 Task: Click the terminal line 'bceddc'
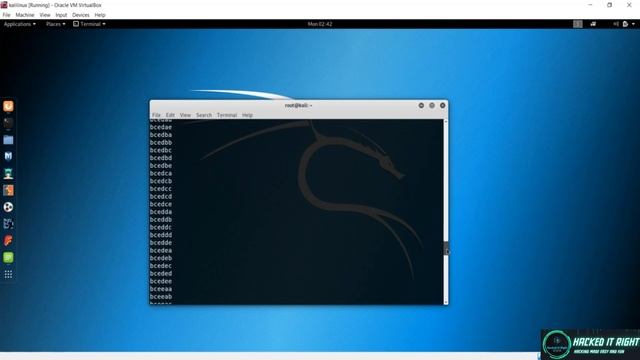click(161, 227)
